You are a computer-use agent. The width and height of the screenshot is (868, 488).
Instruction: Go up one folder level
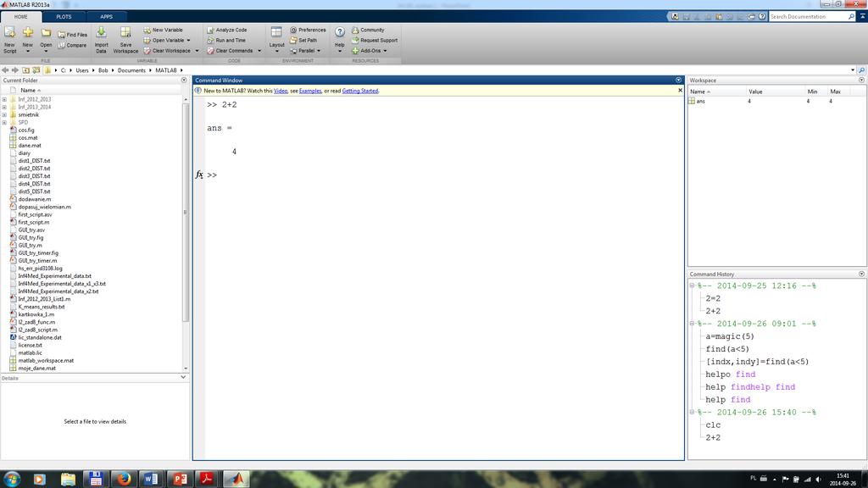pyautogui.click(x=26, y=70)
